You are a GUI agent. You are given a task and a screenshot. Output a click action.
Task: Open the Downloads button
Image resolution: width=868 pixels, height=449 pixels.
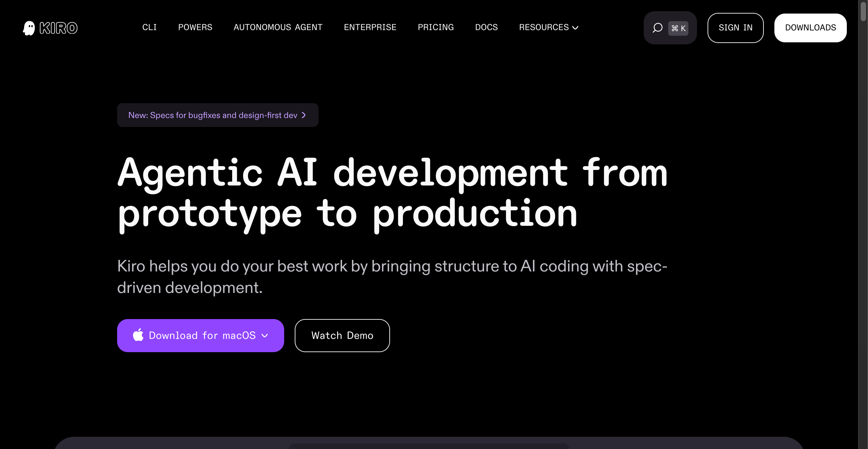coord(810,28)
